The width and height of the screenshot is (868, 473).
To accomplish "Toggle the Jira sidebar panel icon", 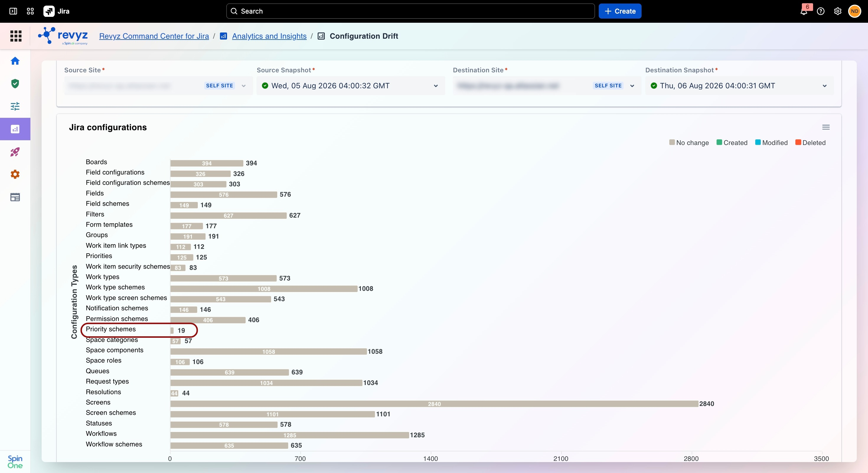I will click(x=13, y=11).
